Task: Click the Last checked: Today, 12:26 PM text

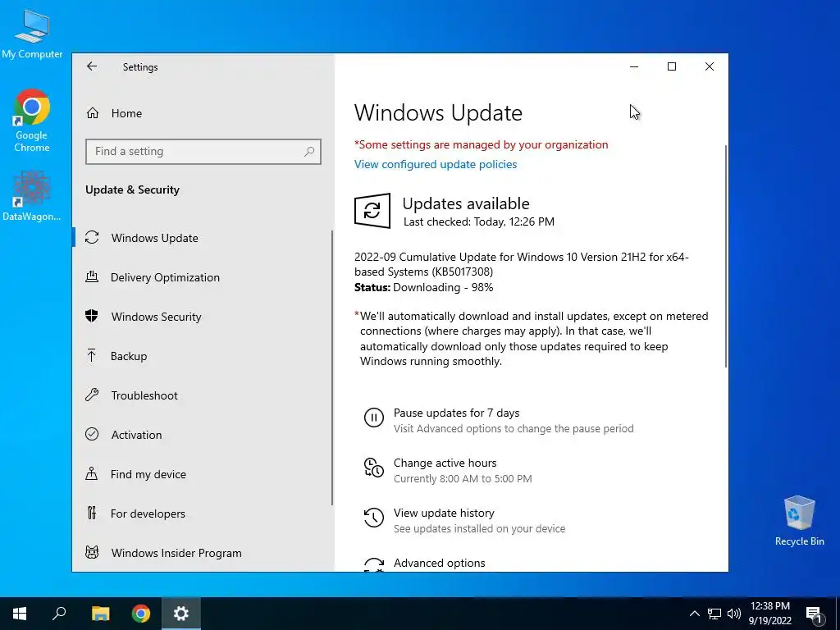Action: [x=479, y=221]
